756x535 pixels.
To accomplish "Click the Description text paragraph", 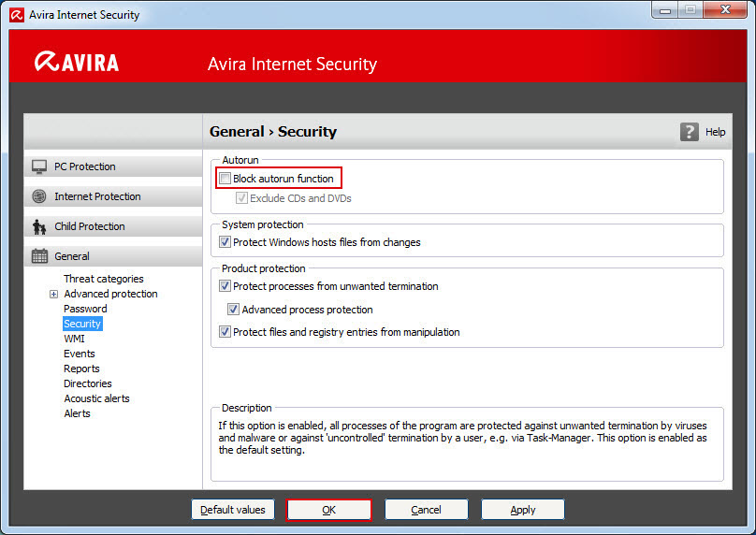I will [x=462, y=438].
